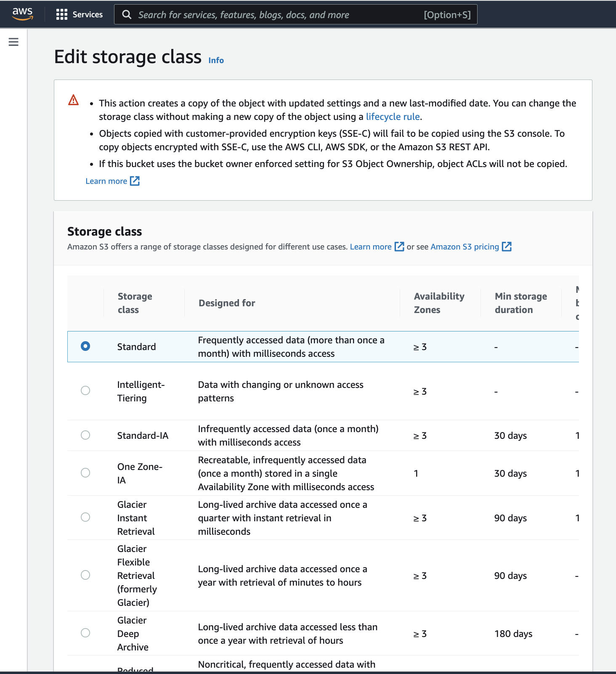Viewport: 616px width, 674px height.
Task: Click external link icon beside warning Learn more
Action: (135, 181)
